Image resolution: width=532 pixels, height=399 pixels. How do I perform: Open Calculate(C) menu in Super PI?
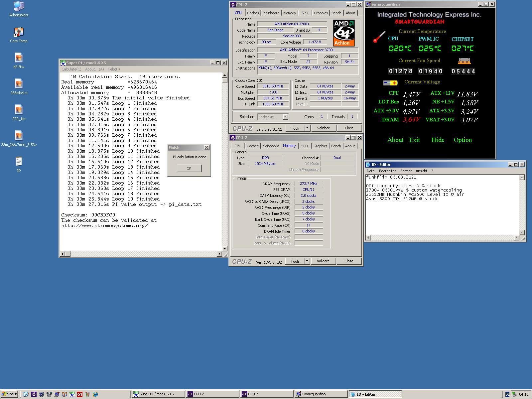[x=71, y=69]
